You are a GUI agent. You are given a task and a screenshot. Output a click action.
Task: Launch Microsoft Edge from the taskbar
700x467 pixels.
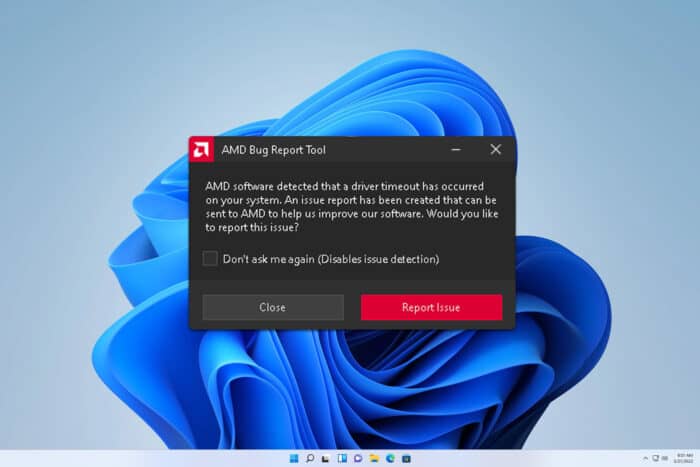pos(390,459)
